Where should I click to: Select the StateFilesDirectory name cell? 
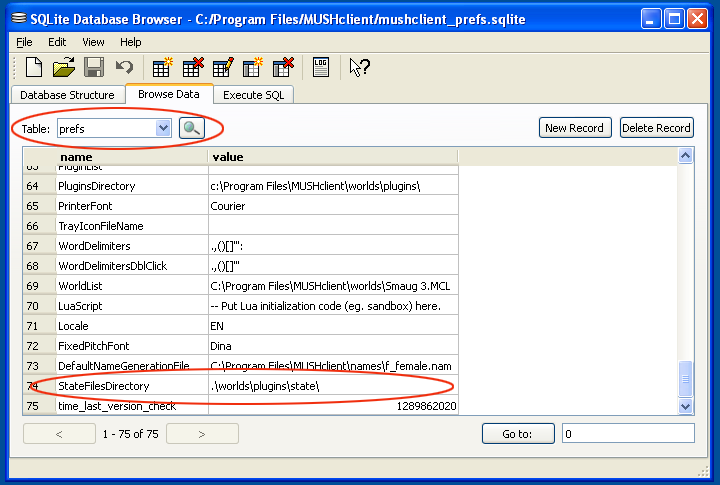click(132, 386)
